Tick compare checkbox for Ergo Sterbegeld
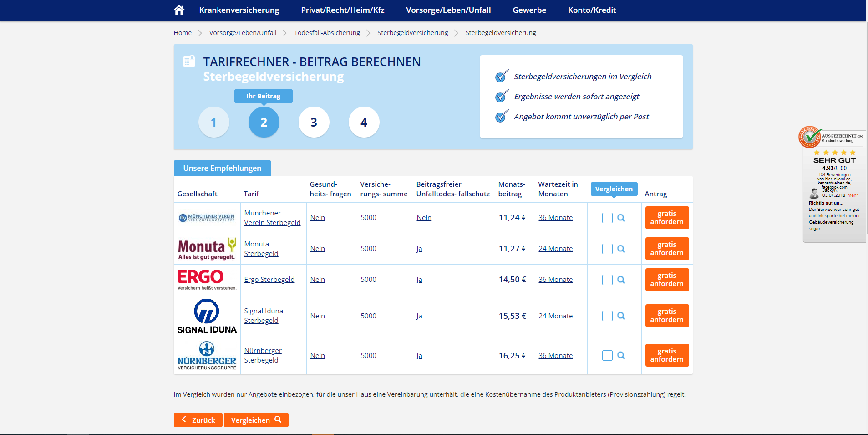This screenshot has width=868, height=435. coord(607,280)
